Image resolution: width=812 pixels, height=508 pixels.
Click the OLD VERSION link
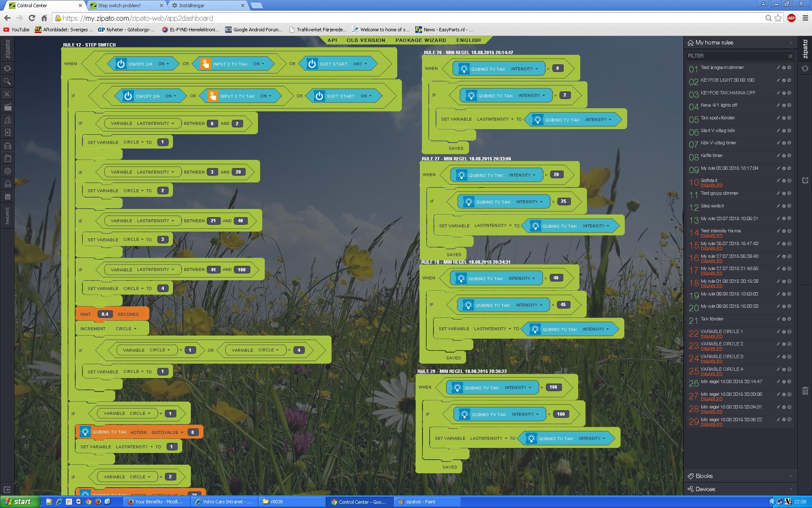365,40
